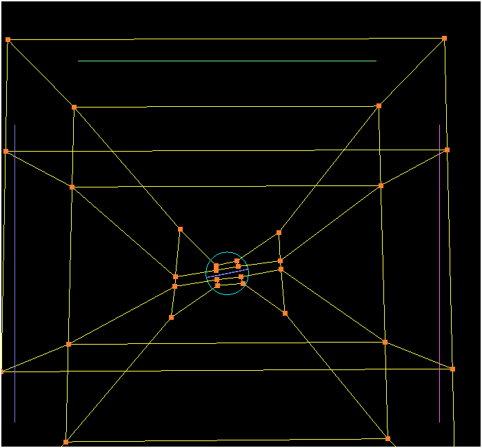Click the orange vertex at the far left edge, upper

pyautogui.click(x=6, y=151)
